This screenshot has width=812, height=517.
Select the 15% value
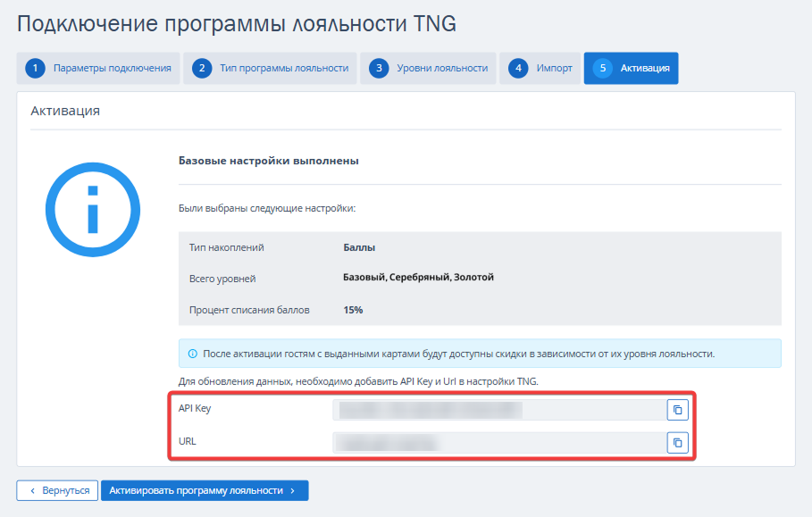[353, 310]
